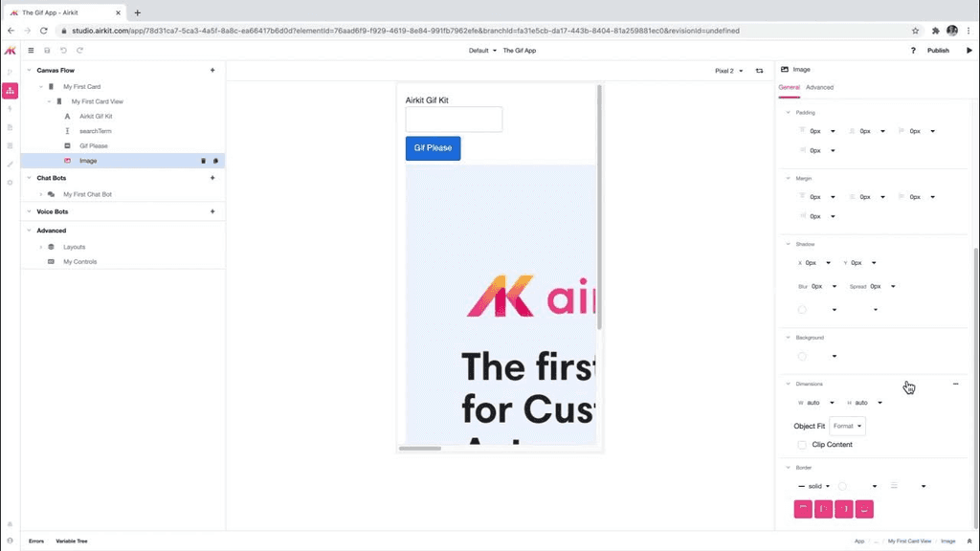Collapse the Shadow section
This screenshot has height=551, width=980.
[789, 244]
